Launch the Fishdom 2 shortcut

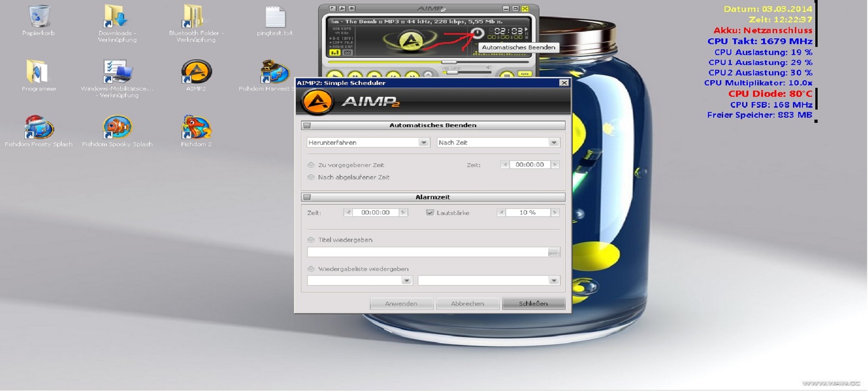pos(196,127)
